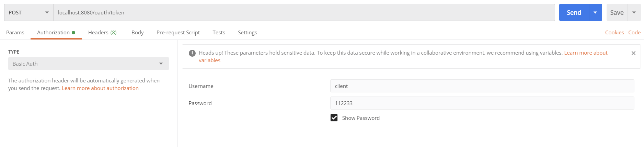Switch to the Params tab
Screen dimensions: 644x147
click(15, 33)
